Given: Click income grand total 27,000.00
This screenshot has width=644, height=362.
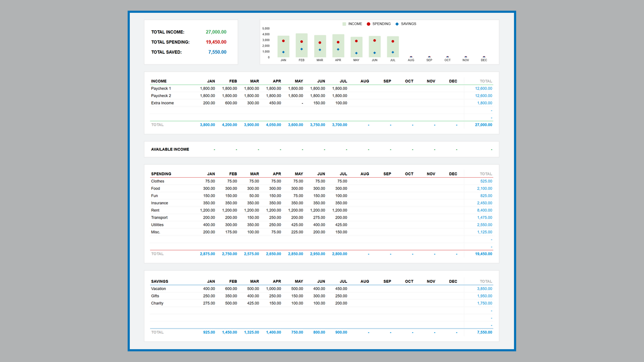Looking at the screenshot, I should pos(484,125).
